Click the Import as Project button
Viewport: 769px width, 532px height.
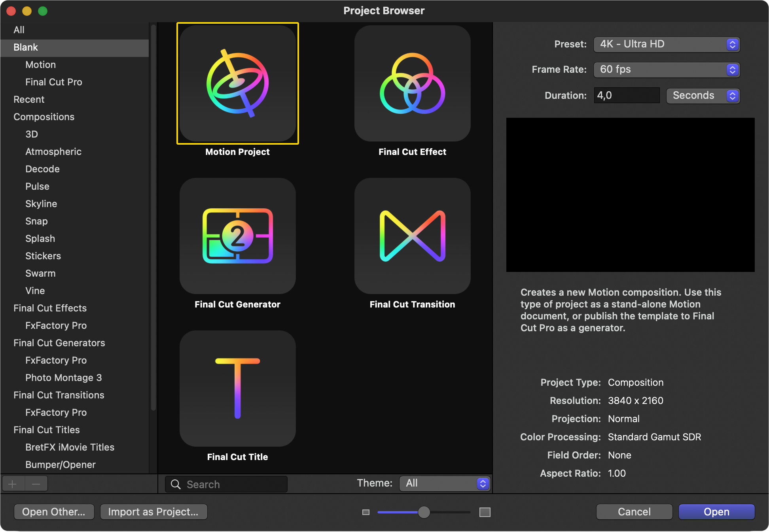click(154, 511)
